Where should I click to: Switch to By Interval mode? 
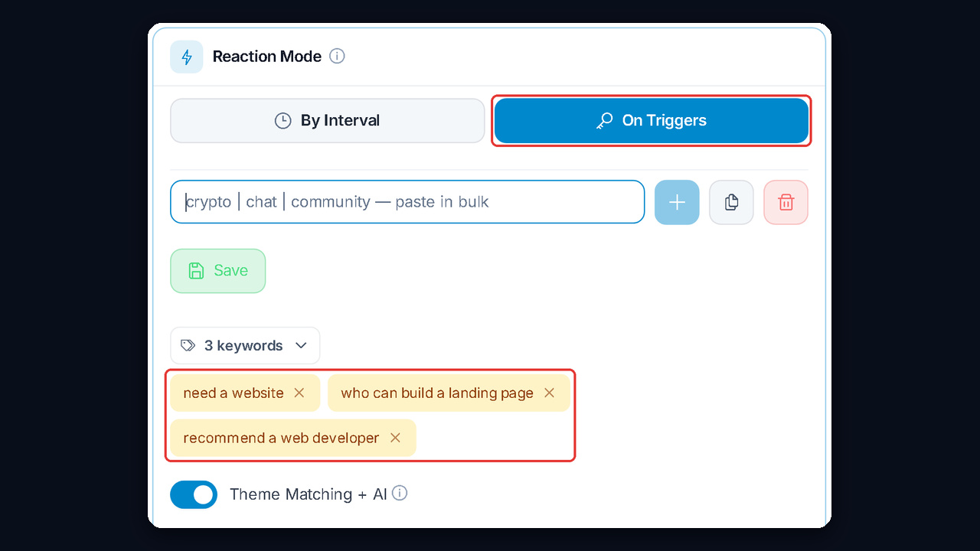click(x=328, y=120)
